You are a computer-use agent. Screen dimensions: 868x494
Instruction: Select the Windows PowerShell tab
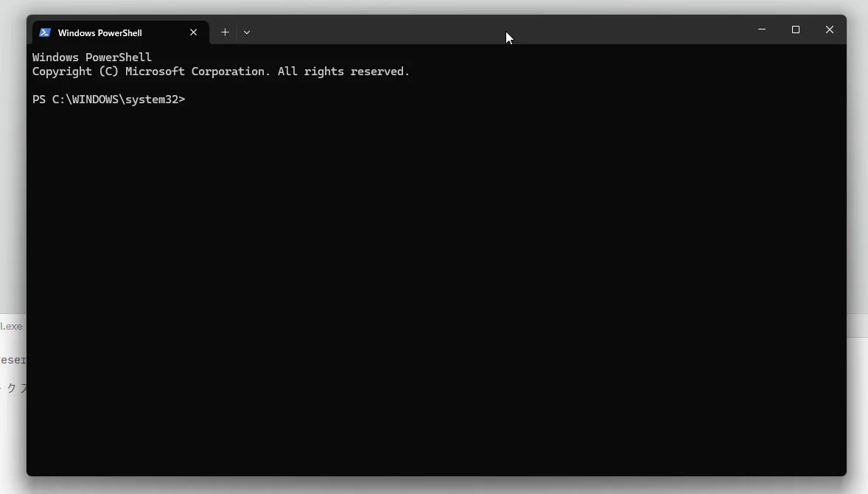[121, 32]
